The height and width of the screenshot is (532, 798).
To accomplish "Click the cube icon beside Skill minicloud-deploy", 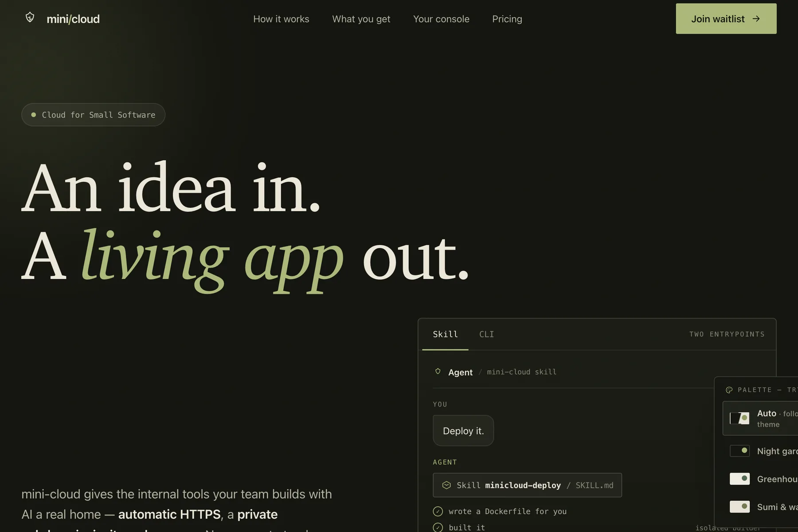I will click(446, 485).
